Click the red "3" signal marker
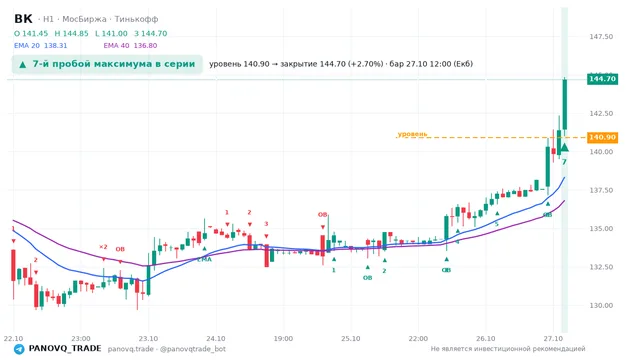The image size is (640, 360). 266,224
